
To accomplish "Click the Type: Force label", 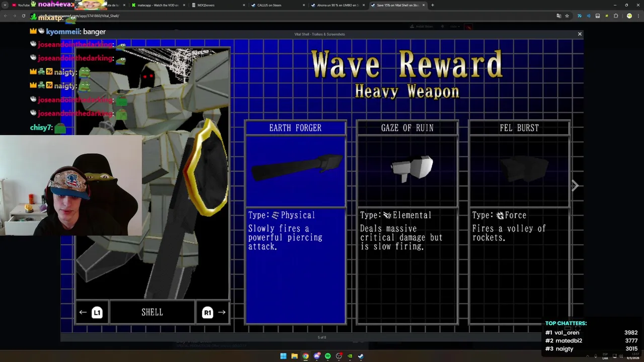I will click(499, 215).
